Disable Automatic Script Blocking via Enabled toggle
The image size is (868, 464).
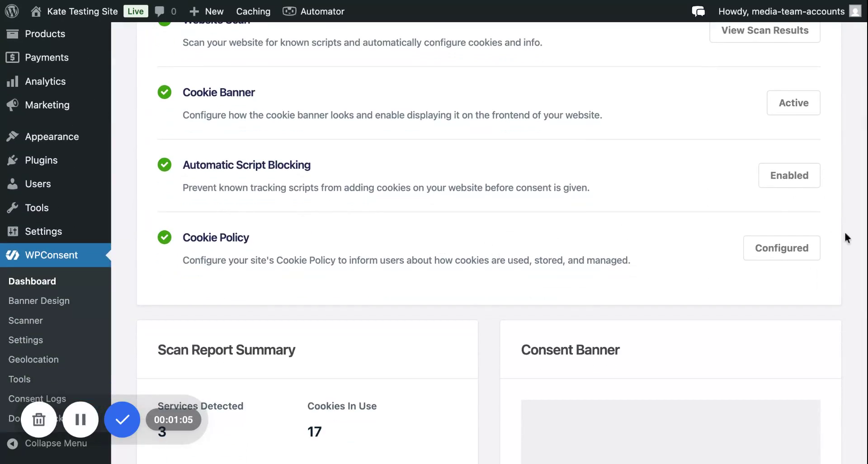click(789, 175)
